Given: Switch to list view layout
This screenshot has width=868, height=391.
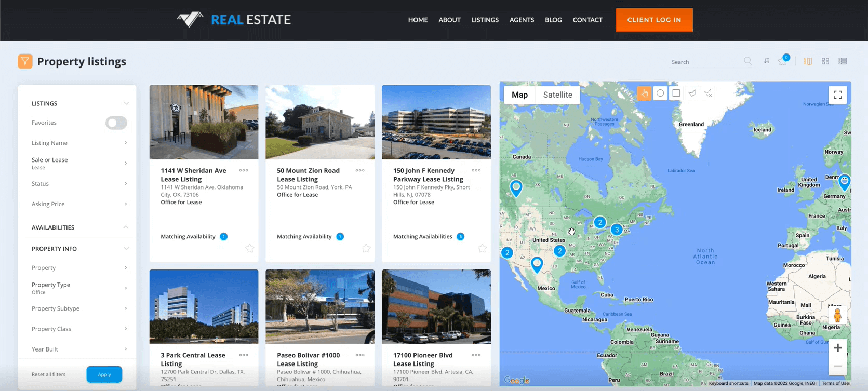Looking at the screenshot, I should [x=843, y=61].
